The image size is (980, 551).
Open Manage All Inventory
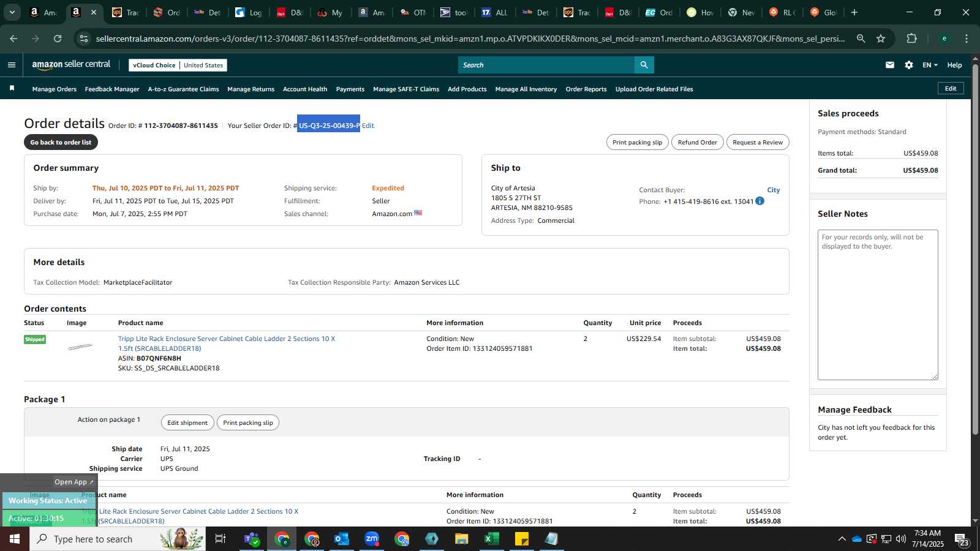coord(526,89)
